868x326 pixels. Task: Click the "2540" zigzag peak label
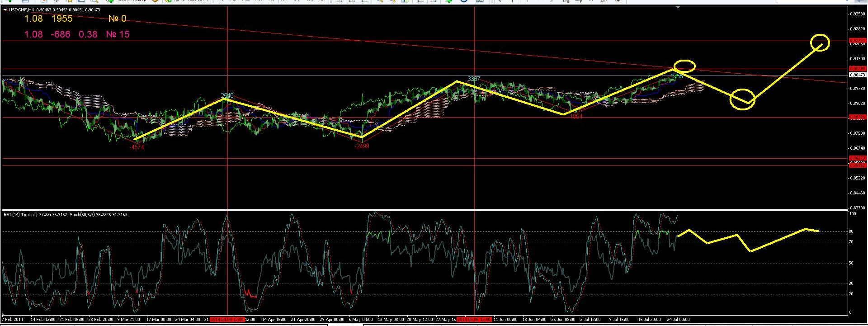coord(227,95)
